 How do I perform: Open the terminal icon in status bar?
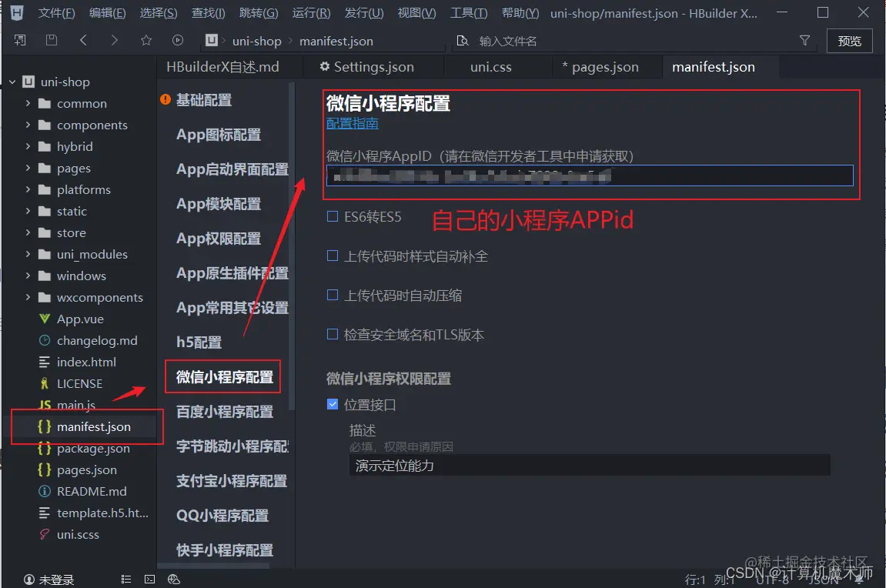pyautogui.click(x=149, y=579)
